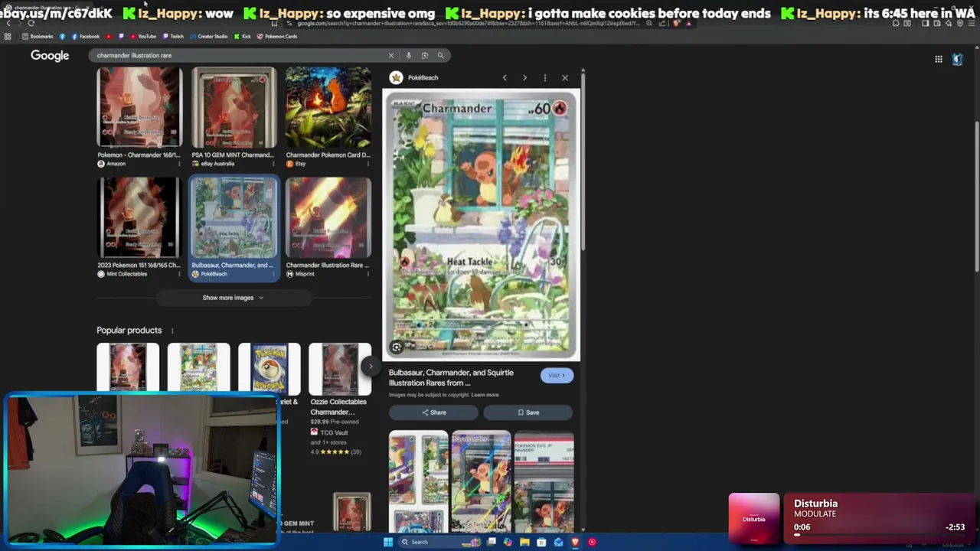Image resolution: width=980 pixels, height=551 pixels.
Task: Open the YouTube bookmark
Action: click(142, 36)
